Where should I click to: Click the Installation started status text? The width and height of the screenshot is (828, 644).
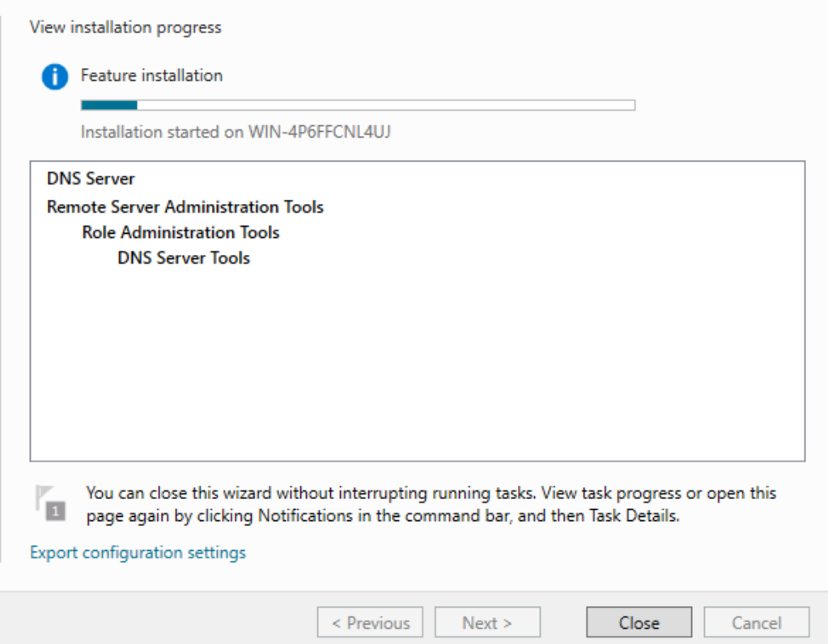pyautogui.click(x=236, y=131)
